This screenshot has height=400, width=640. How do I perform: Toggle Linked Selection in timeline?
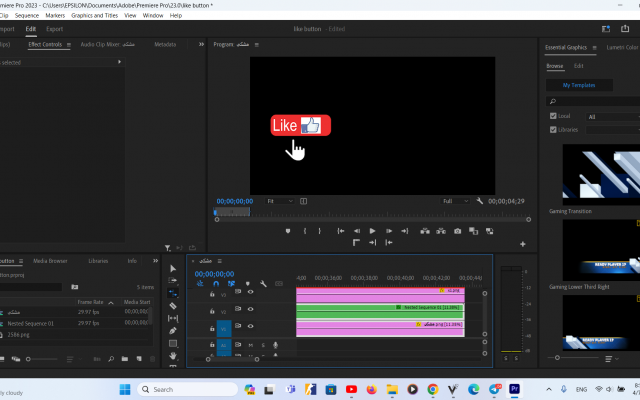[x=231, y=283]
